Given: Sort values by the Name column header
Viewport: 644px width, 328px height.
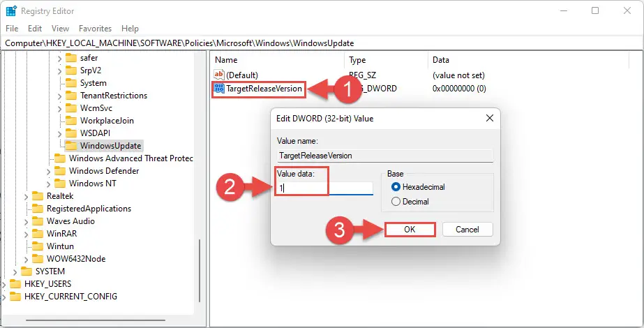Looking at the screenshot, I should click(278, 60).
